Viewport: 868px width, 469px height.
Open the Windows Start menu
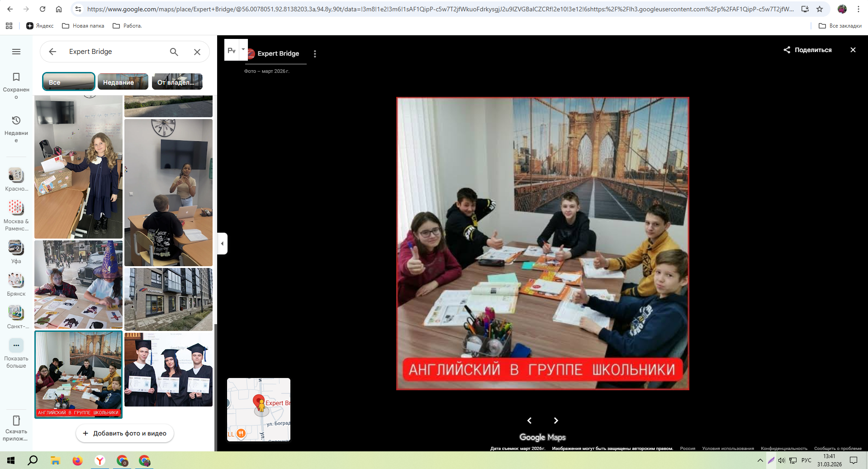11,460
